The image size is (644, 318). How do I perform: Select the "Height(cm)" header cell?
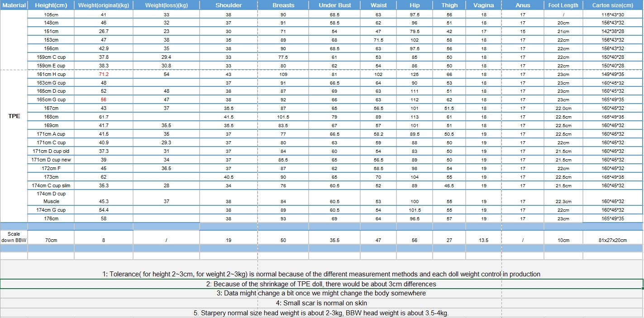[x=51, y=5]
